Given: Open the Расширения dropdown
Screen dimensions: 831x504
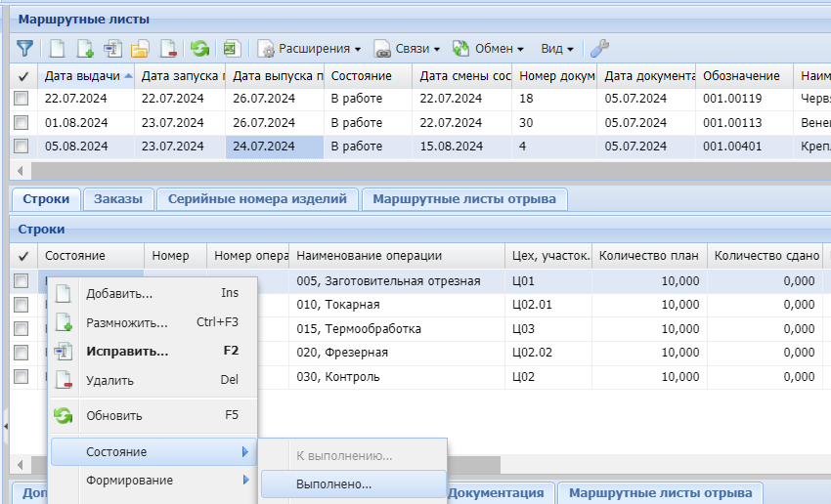Looking at the screenshot, I should point(309,48).
